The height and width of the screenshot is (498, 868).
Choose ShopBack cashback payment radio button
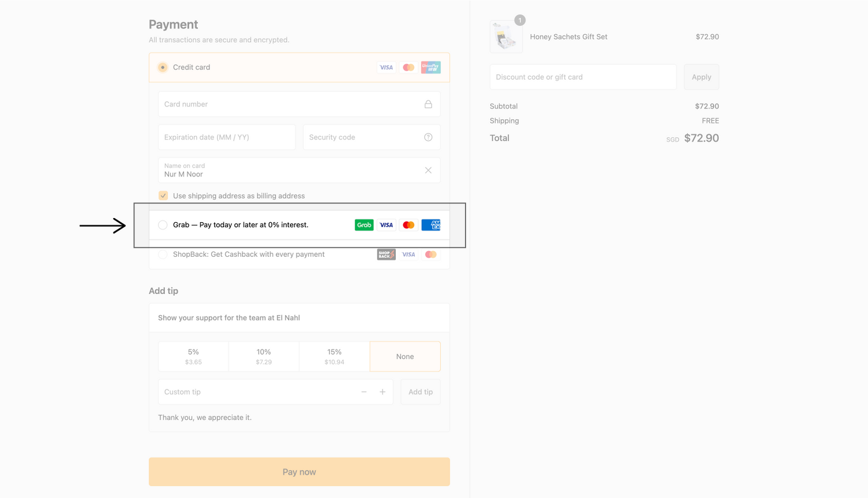click(163, 254)
